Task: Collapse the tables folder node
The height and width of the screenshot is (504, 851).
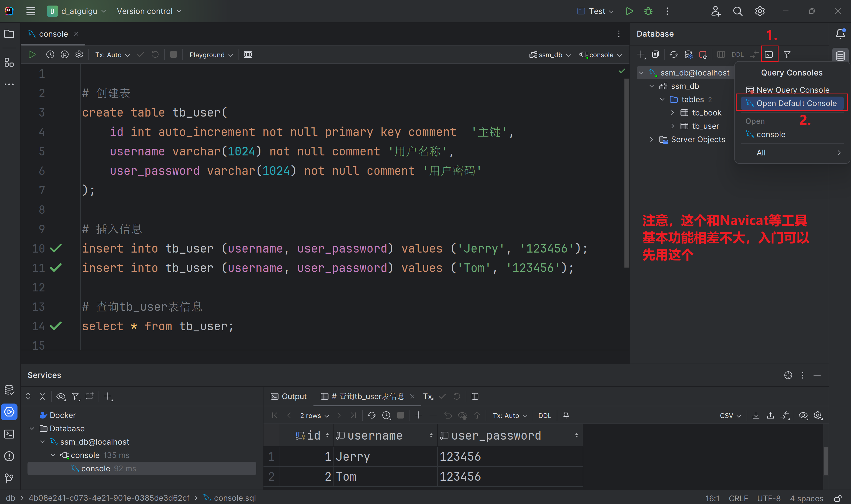Action: point(662,100)
